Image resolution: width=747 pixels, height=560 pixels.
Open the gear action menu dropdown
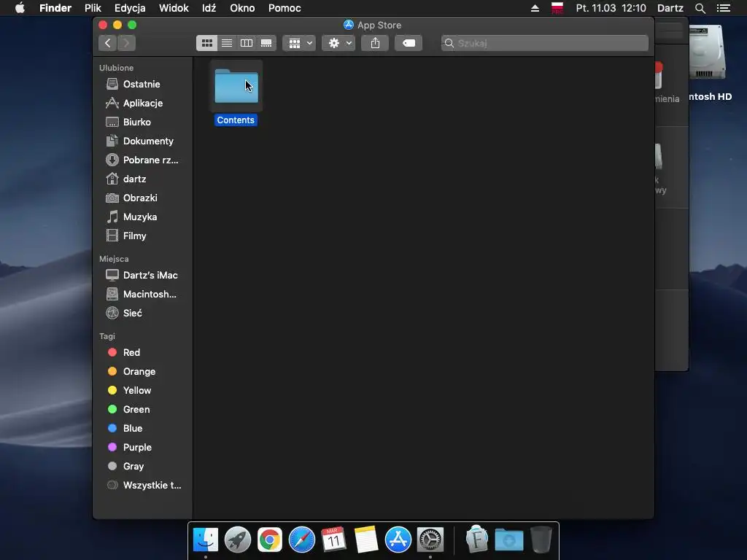coord(338,43)
